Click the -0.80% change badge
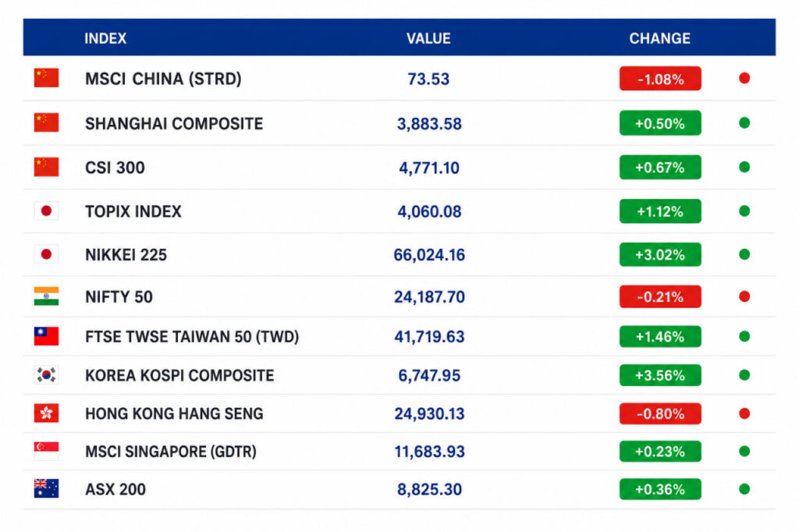This screenshot has width=799, height=532. [x=660, y=413]
